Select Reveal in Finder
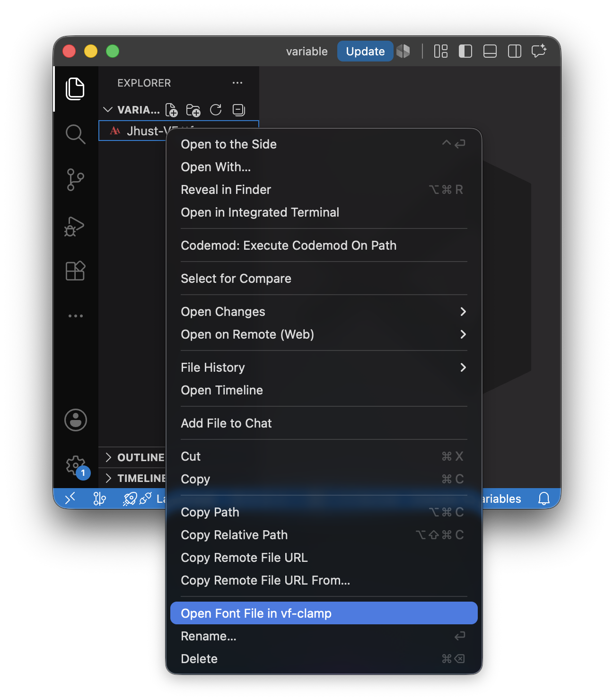 click(x=324, y=189)
